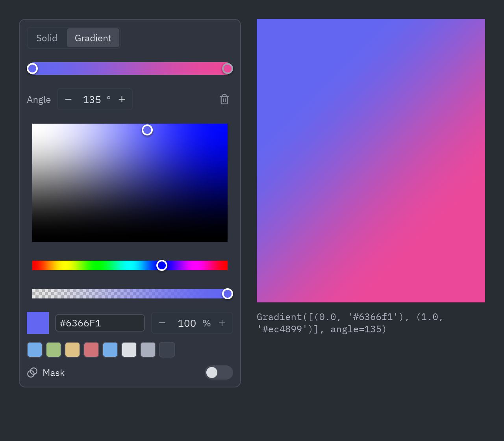Increase opacity percent with plus button
Image resolution: width=504 pixels, height=441 pixels.
click(x=222, y=323)
